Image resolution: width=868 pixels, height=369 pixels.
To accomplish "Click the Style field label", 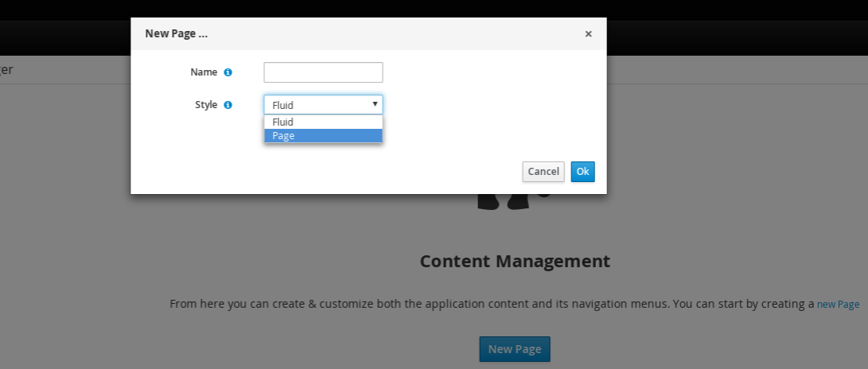I will tap(206, 105).
